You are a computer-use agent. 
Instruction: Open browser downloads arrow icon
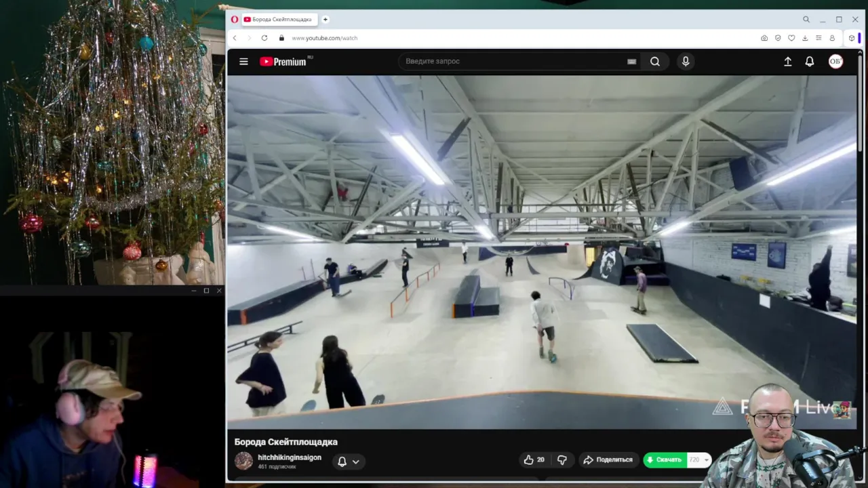[x=805, y=38]
